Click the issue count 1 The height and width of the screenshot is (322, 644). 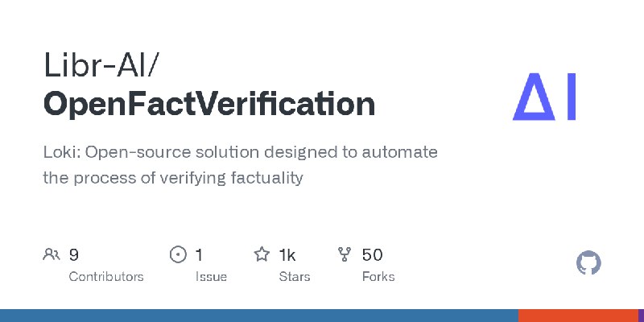(199, 255)
